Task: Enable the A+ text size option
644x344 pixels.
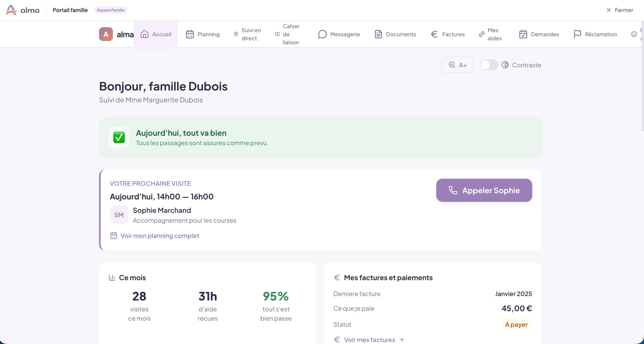Action: click(x=458, y=65)
